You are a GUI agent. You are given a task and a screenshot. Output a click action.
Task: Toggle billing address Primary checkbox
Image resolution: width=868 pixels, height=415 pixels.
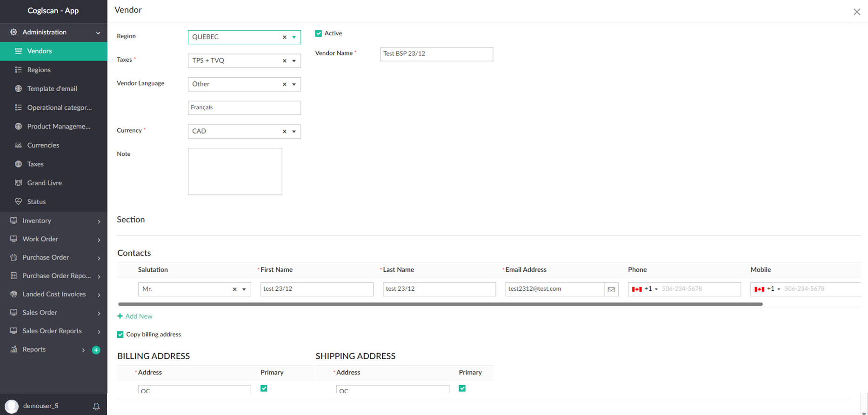coord(264,388)
